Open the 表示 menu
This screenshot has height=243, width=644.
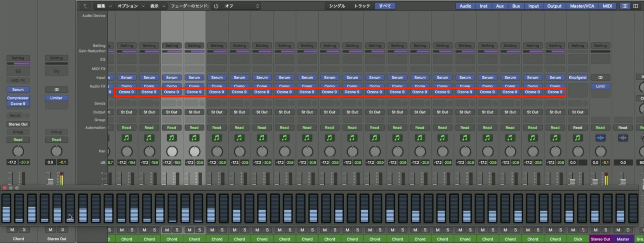click(x=157, y=6)
